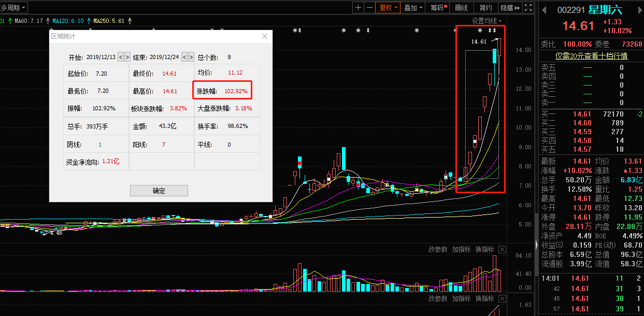
Task: Step start date 2019/12/13 backward
Action: click(121, 57)
